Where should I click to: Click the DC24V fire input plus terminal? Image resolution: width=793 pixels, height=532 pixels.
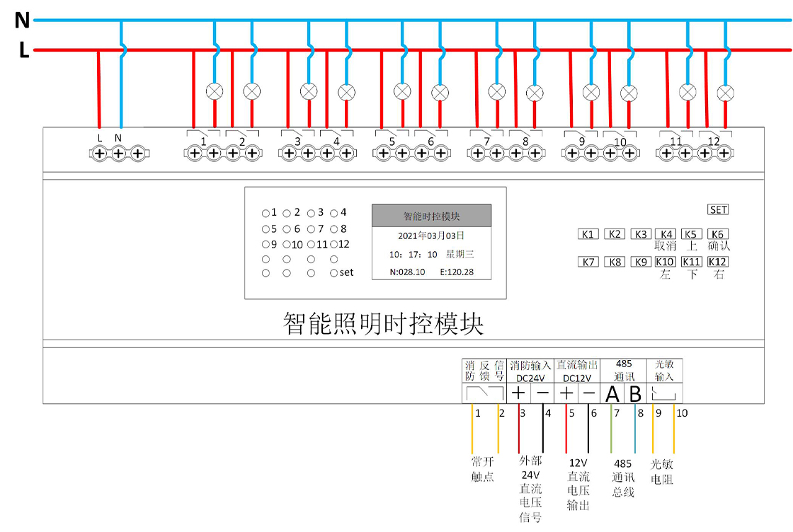click(518, 393)
